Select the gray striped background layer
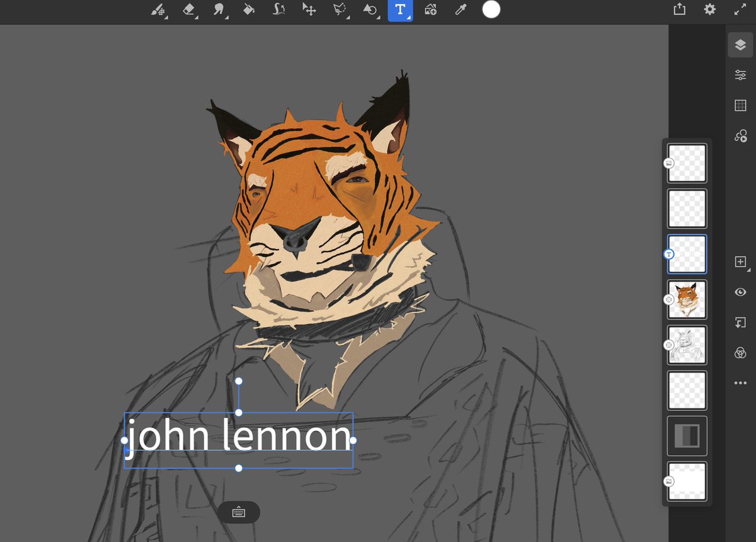 [x=687, y=435]
